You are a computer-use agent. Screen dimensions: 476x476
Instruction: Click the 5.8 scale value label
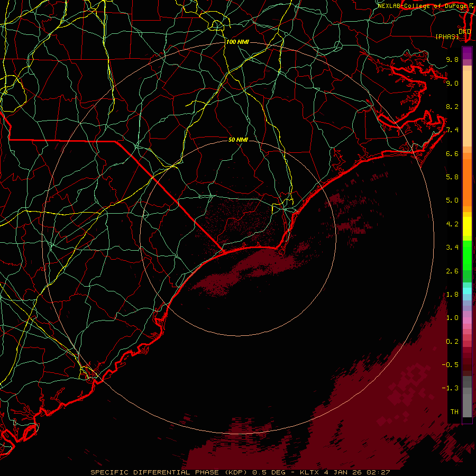point(452,177)
